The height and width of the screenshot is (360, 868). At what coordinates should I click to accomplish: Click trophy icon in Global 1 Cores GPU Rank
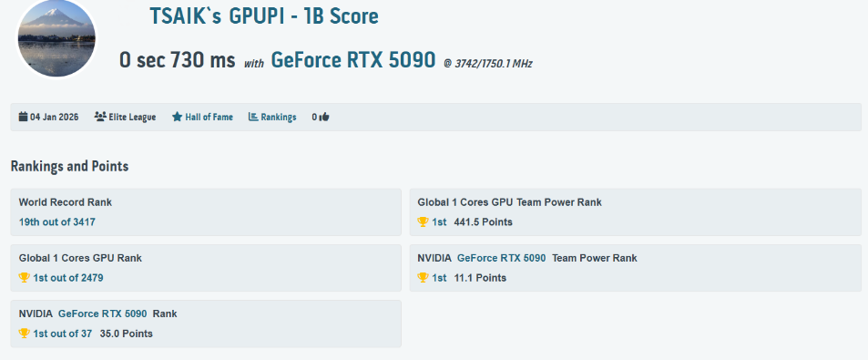coord(24,277)
